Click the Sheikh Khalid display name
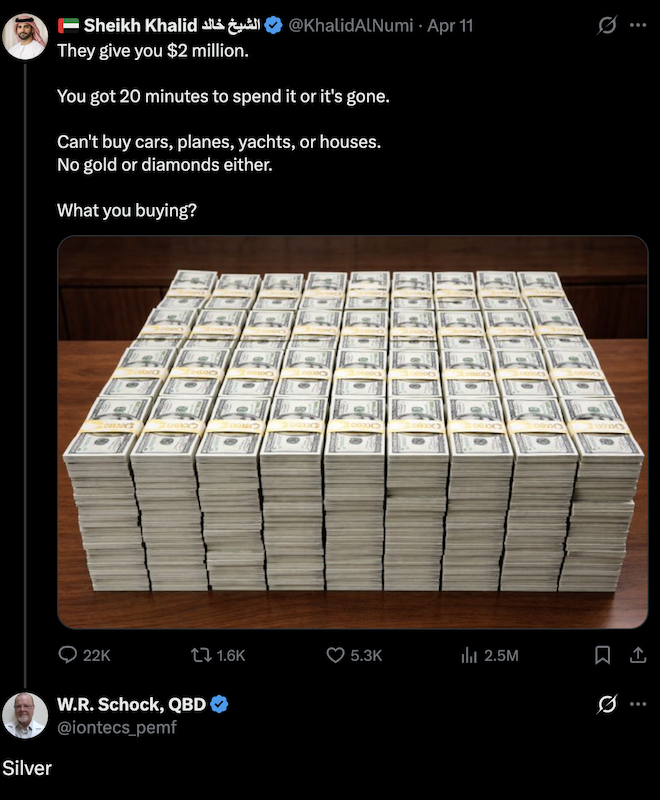Screen dimensions: 660x800 click(140, 26)
